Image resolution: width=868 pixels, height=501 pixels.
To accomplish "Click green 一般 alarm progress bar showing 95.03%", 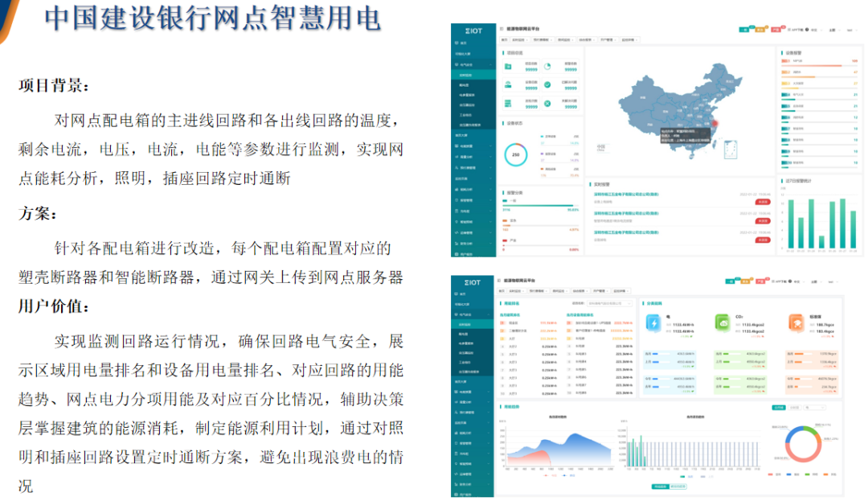I will coord(540,205).
